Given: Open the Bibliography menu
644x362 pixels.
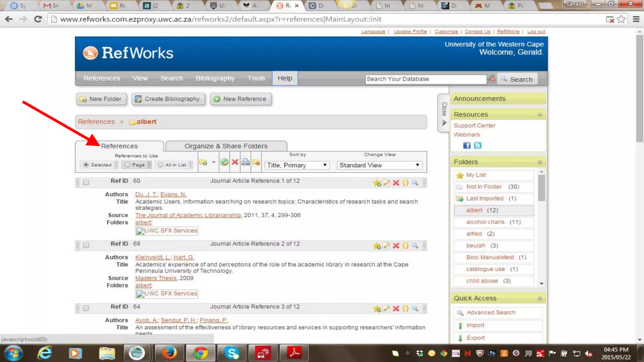Looking at the screenshot, I should (x=215, y=78).
